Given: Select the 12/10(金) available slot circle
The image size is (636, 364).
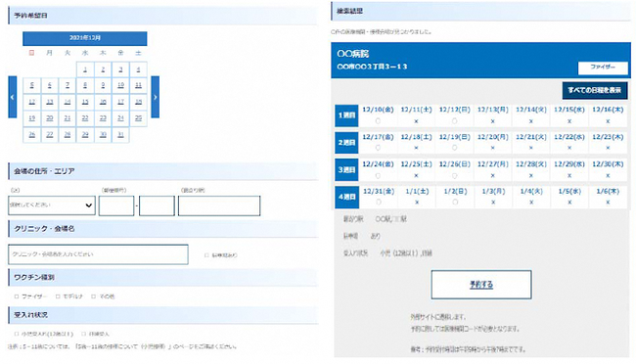Looking at the screenshot, I should 378,121.
